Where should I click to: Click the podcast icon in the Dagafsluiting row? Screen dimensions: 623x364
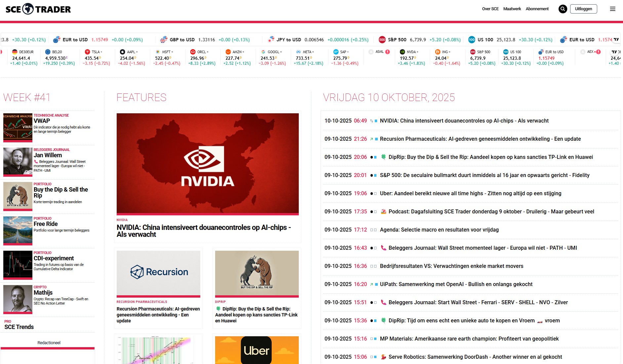(x=383, y=212)
